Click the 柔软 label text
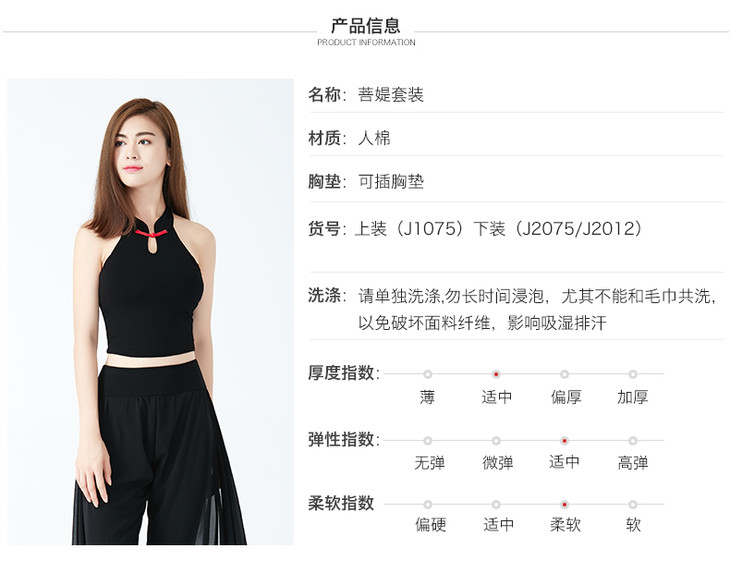Viewport: 730px width, 573px height. (565, 525)
